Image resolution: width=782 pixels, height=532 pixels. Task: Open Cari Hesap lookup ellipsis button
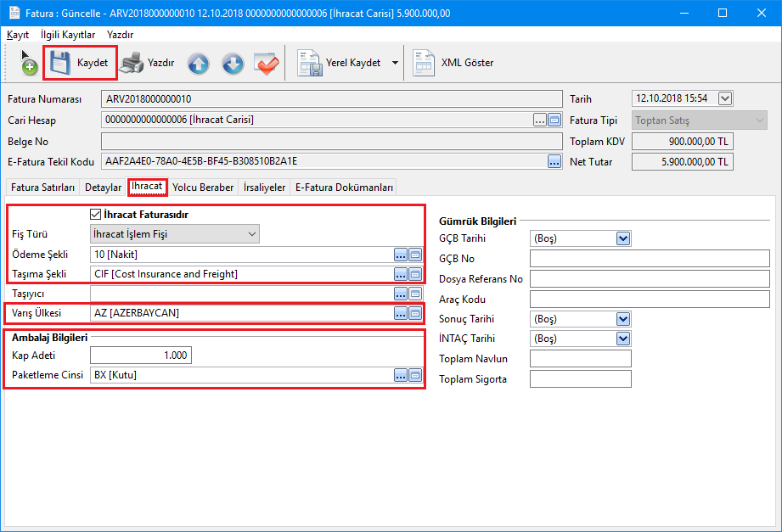tap(540, 120)
